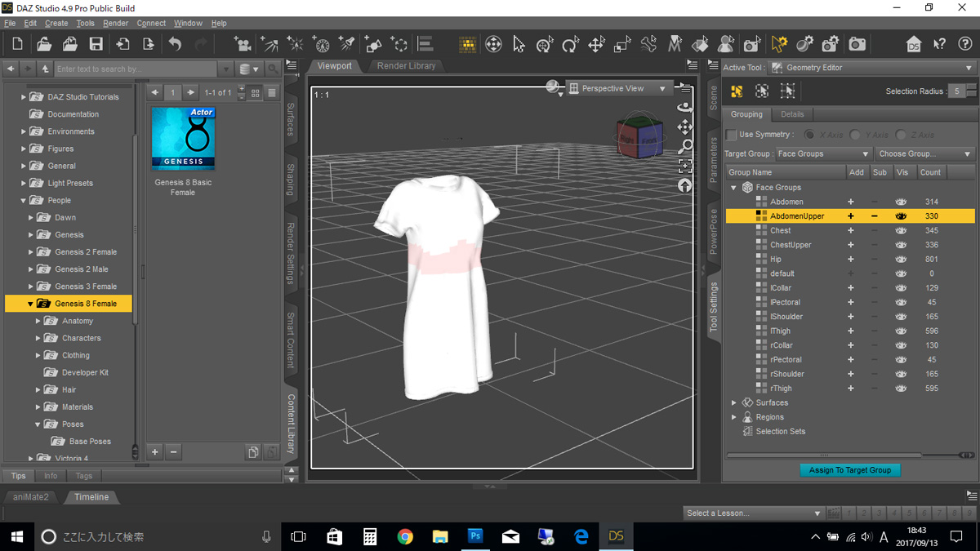Switch to the Timeline tab
The width and height of the screenshot is (980, 551).
91,496
